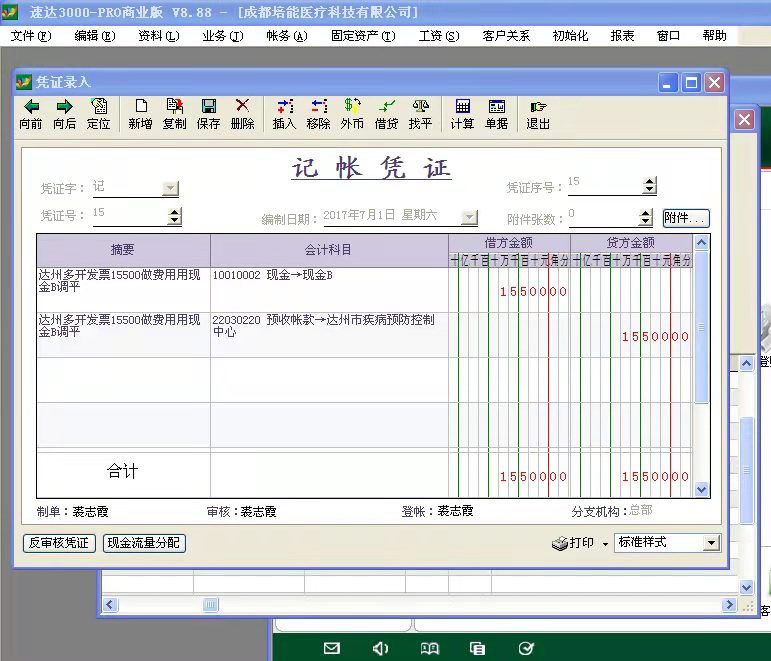Click the 向后 (next voucher) arrow icon

(65, 107)
